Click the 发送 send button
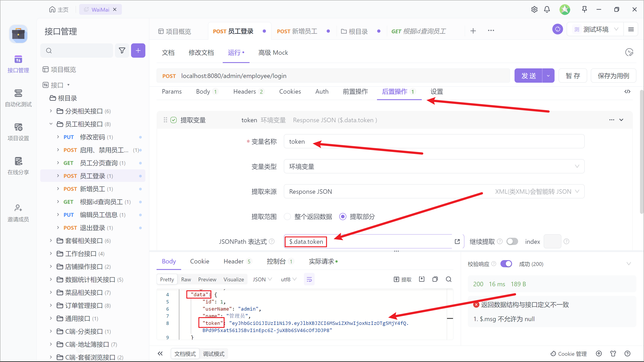This screenshot has width=644, height=362. tap(528, 76)
